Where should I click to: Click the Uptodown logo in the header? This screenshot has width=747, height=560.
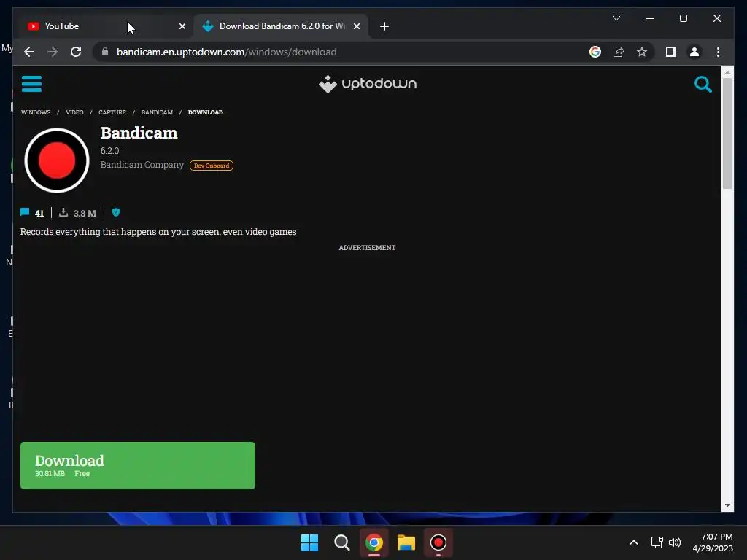(x=368, y=84)
